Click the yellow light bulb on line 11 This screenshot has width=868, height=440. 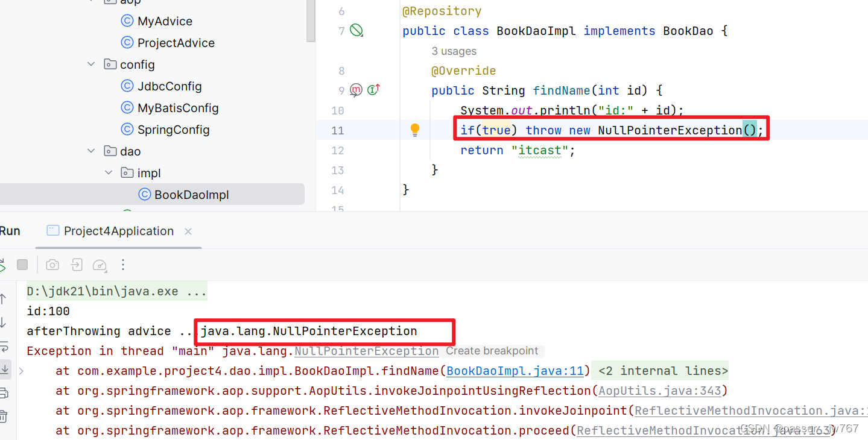415,130
